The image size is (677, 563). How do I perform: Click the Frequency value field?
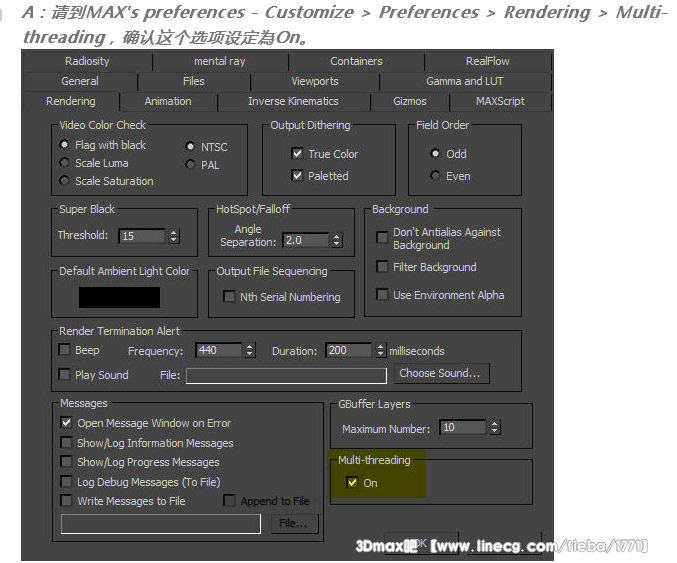[219, 350]
